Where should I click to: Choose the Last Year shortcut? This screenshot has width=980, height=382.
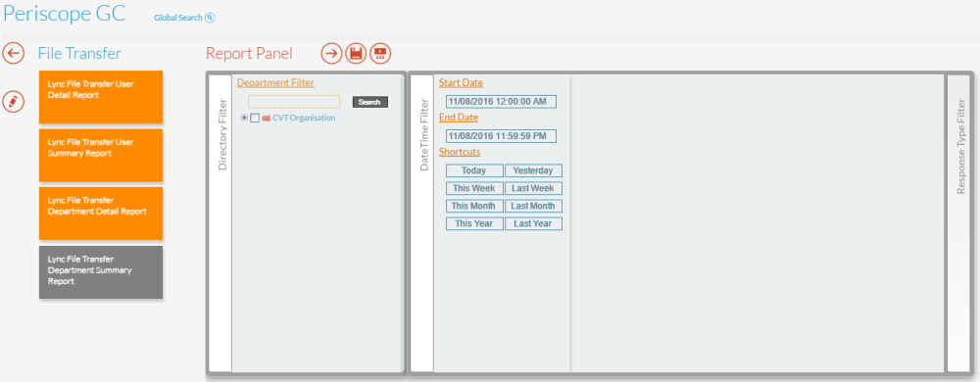point(533,223)
